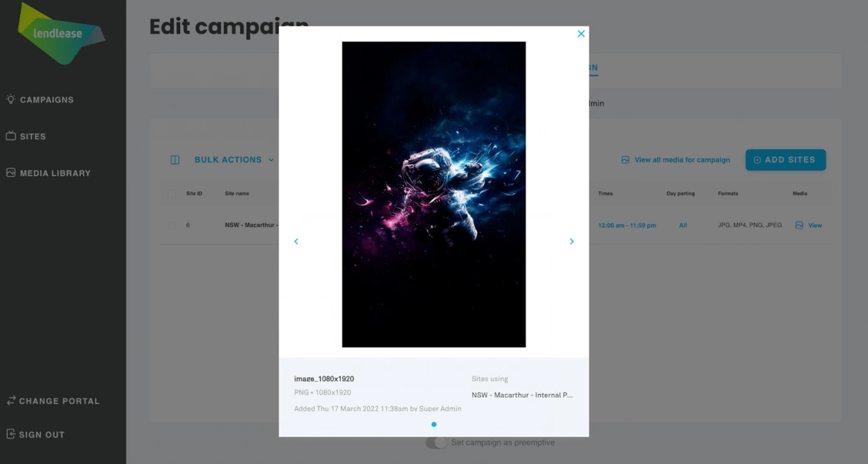Click the Add Sites button
The height and width of the screenshot is (464, 868).
pos(786,160)
